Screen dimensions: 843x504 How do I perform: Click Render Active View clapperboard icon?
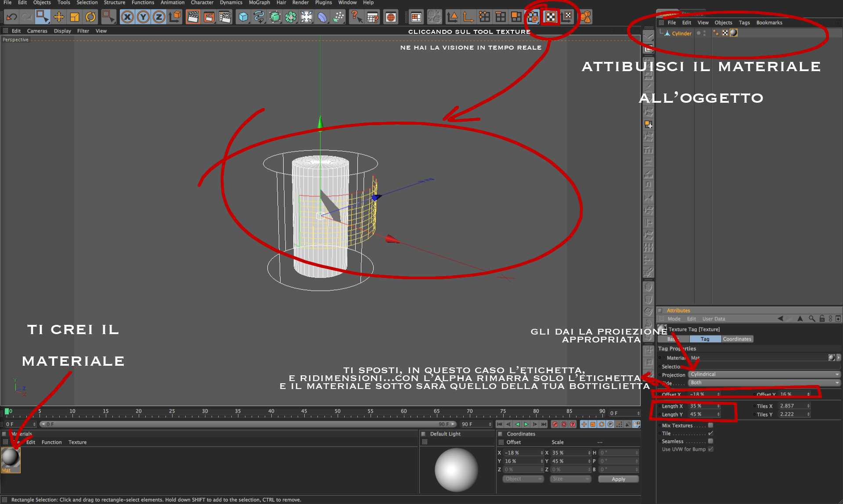pyautogui.click(x=192, y=17)
